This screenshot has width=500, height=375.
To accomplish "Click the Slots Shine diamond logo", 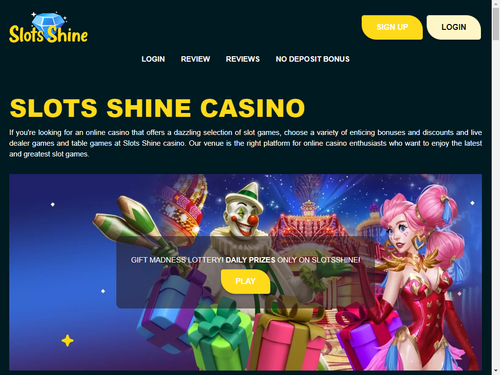I will point(48,28).
